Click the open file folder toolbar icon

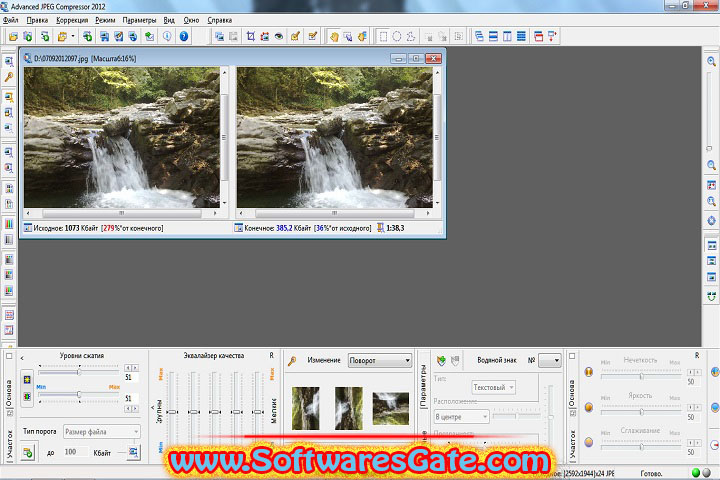pos(13,36)
